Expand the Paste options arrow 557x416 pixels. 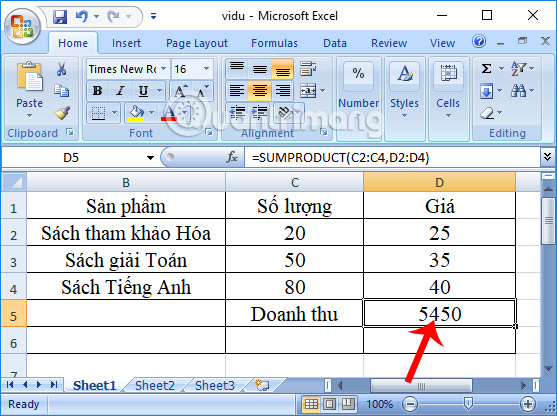click(x=29, y=116)
